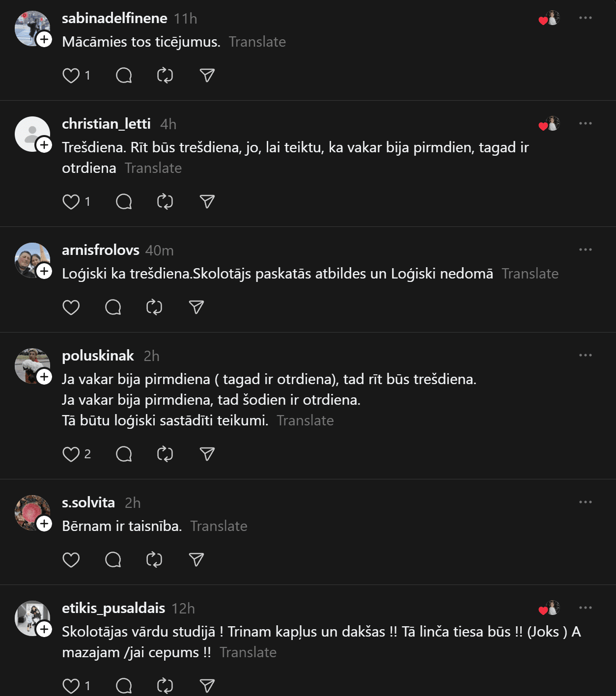Reply to christian_letti's comment
Screen dimensions: 616x696
click(124, 202)
